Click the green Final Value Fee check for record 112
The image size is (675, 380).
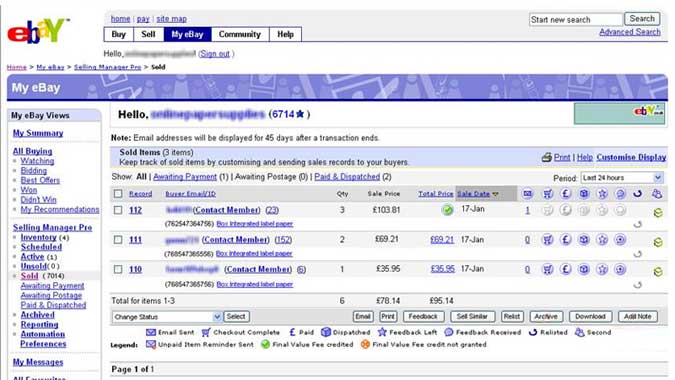pos(448,210)
